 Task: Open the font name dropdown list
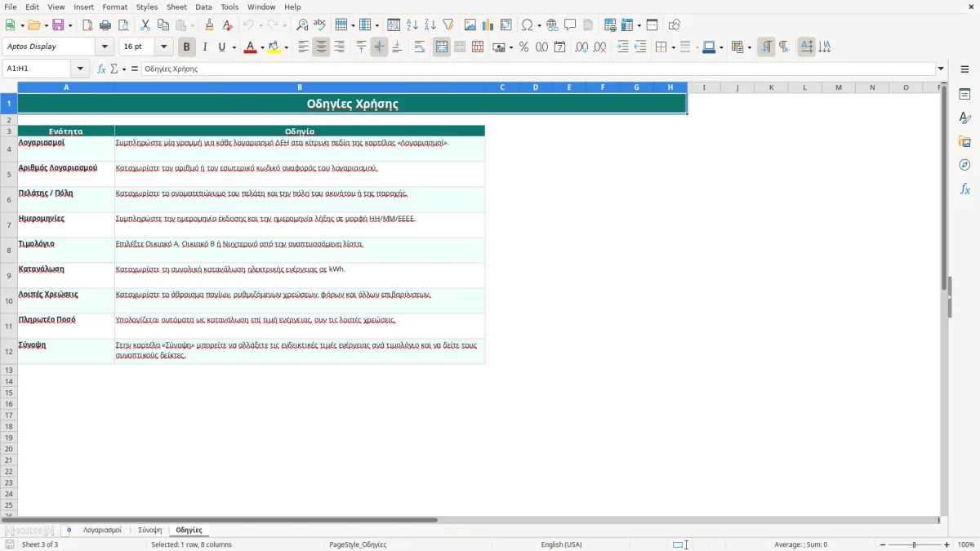coord(105,47)
